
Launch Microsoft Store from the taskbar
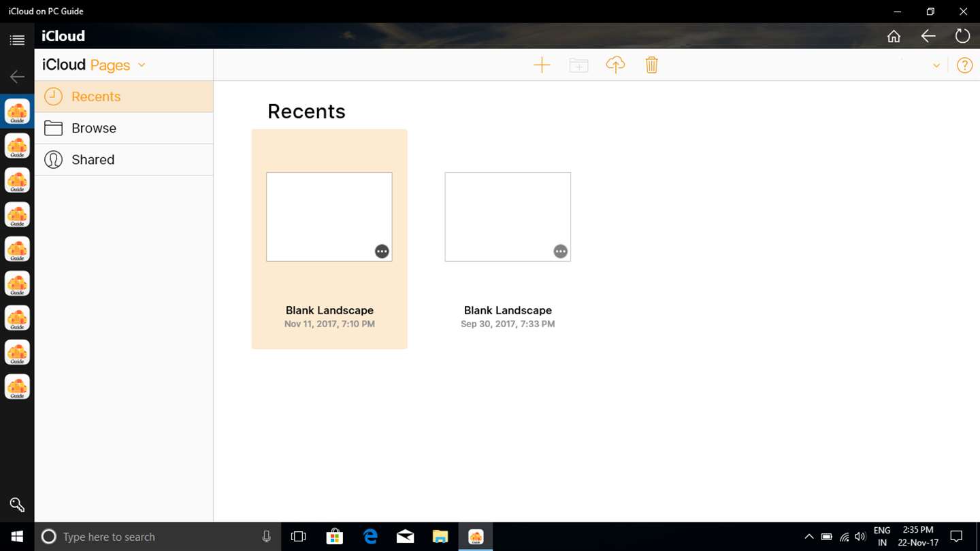point(334,537)
